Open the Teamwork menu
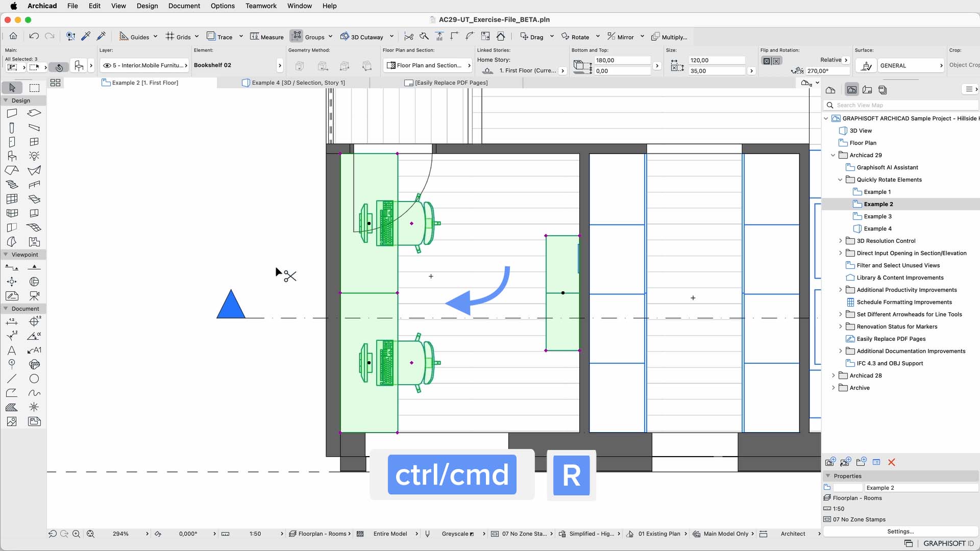 pos(261,6)
